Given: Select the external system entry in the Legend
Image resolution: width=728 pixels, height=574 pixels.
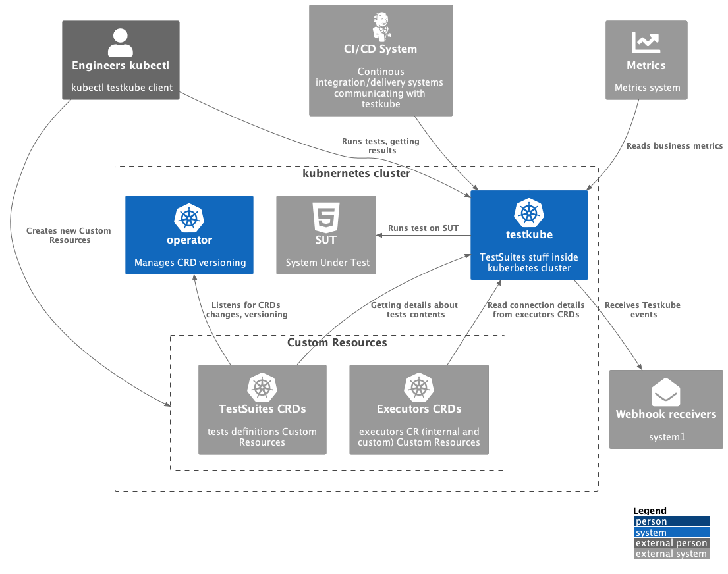Looking at the screenshot, I should pos(671,553).
